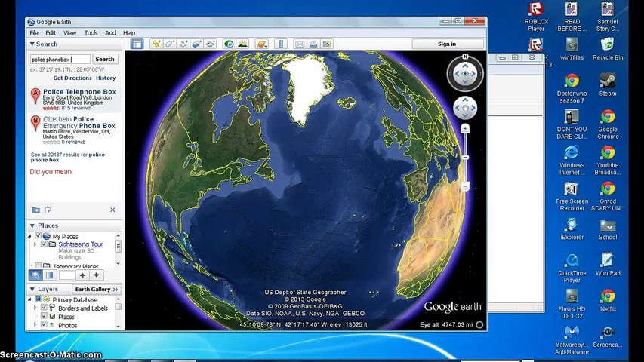Click the zoom slider handle
The height and width of the screenshot is (362, 644).
pos(465,158)
